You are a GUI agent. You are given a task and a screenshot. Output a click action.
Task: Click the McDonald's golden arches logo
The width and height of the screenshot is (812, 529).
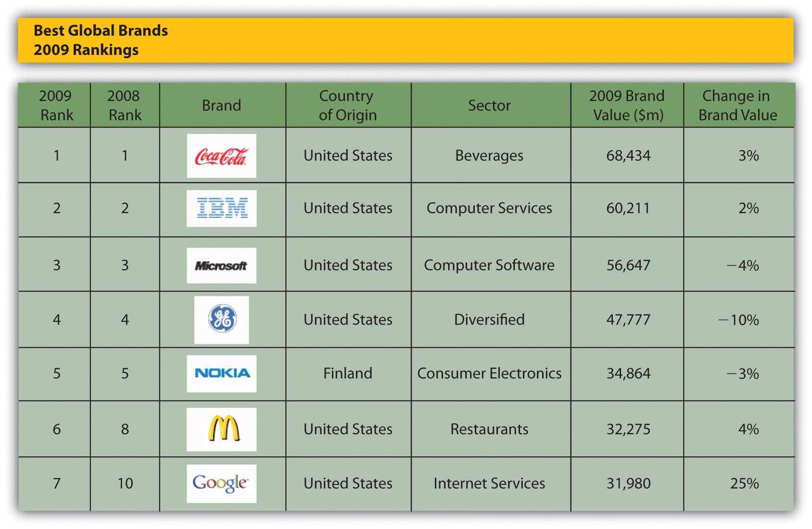[222, 429]
